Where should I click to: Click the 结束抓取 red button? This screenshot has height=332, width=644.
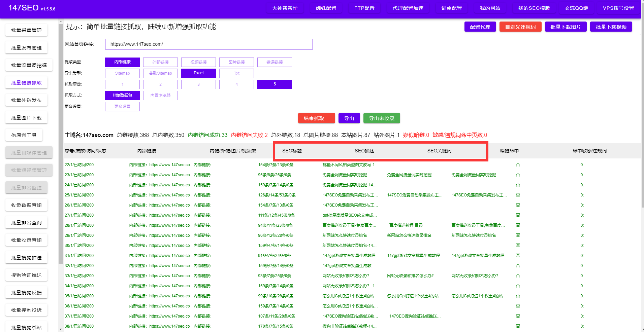pyautogui.click(x=316, y=118)
